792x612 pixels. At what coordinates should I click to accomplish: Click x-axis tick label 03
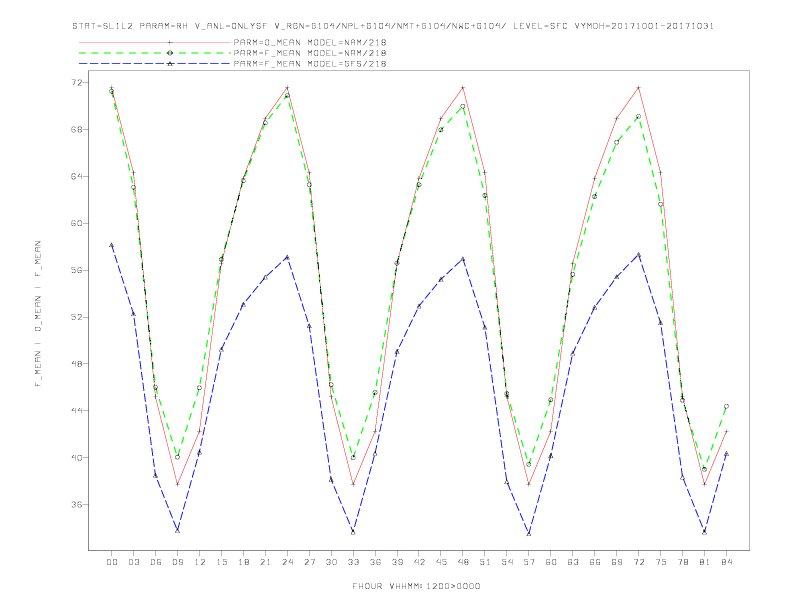[134, 562]
